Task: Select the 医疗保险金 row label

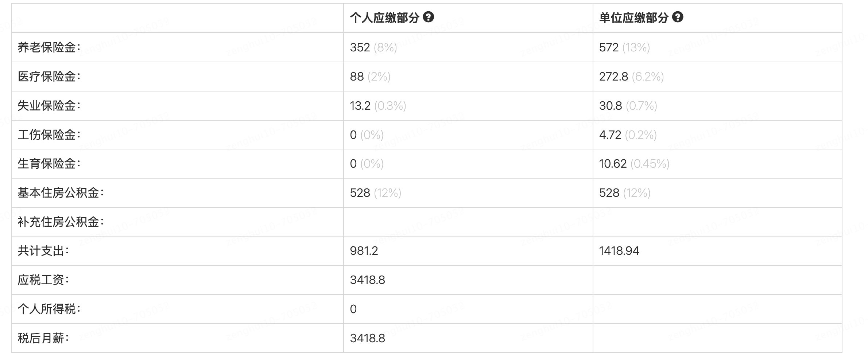Action: click(x=49, y=77)
